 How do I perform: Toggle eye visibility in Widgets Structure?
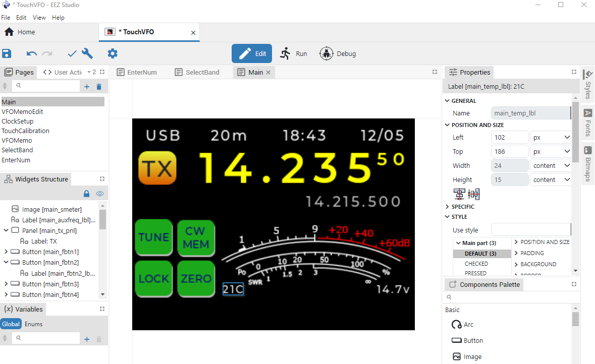coord(100,194)
